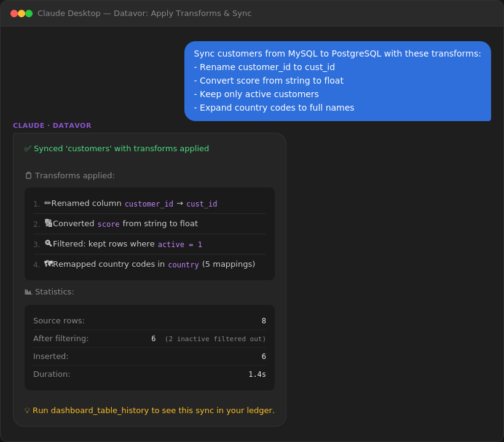Select the score code snippet
The height and width of the screenshot is (442, 504).
[108, 224]
